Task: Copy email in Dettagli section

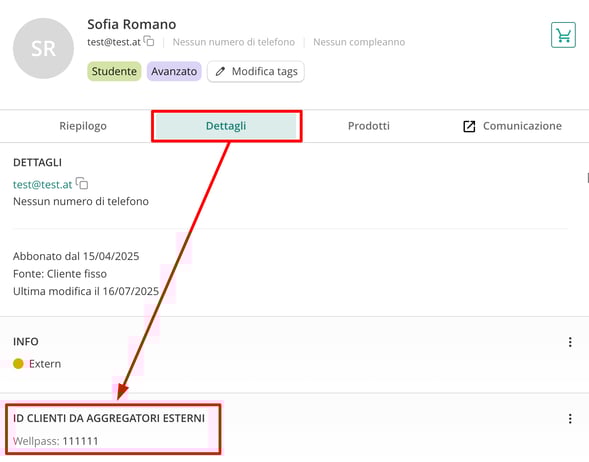Action: point(82,183)
